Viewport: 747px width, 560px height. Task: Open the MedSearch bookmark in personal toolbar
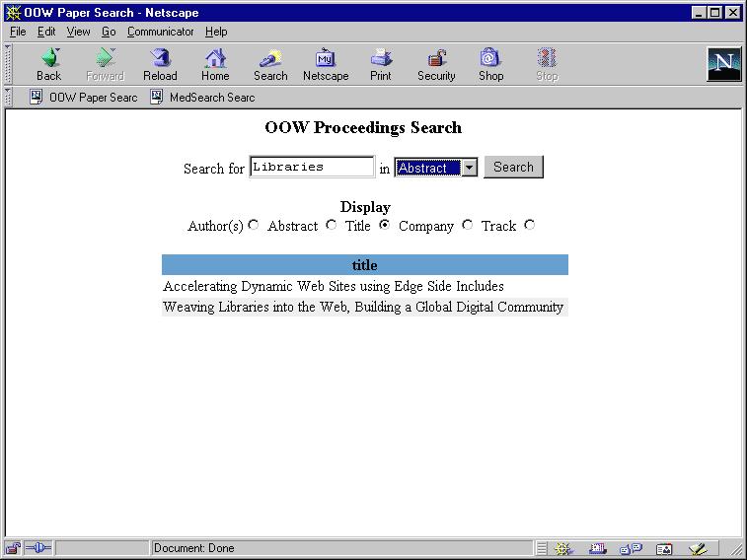(202, 98)
